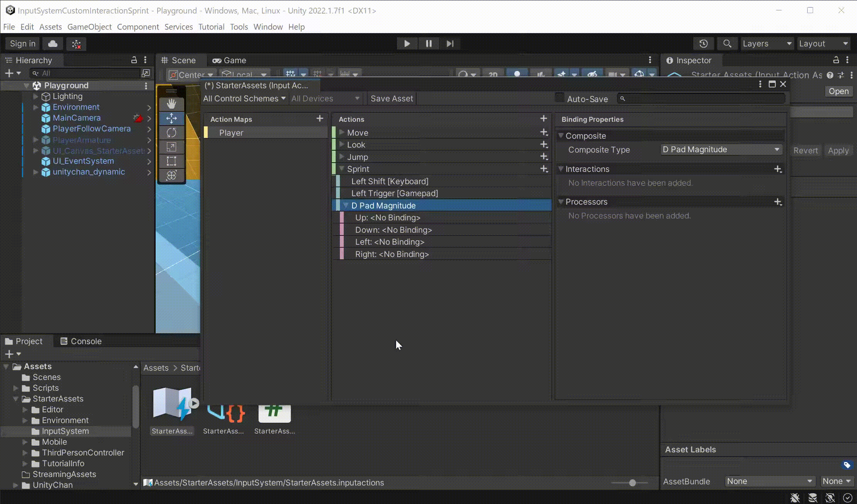Viewport: 857px width, 504px height.
Task: Select the Hand tool in Scene toolbar
Action: point(171,104)
